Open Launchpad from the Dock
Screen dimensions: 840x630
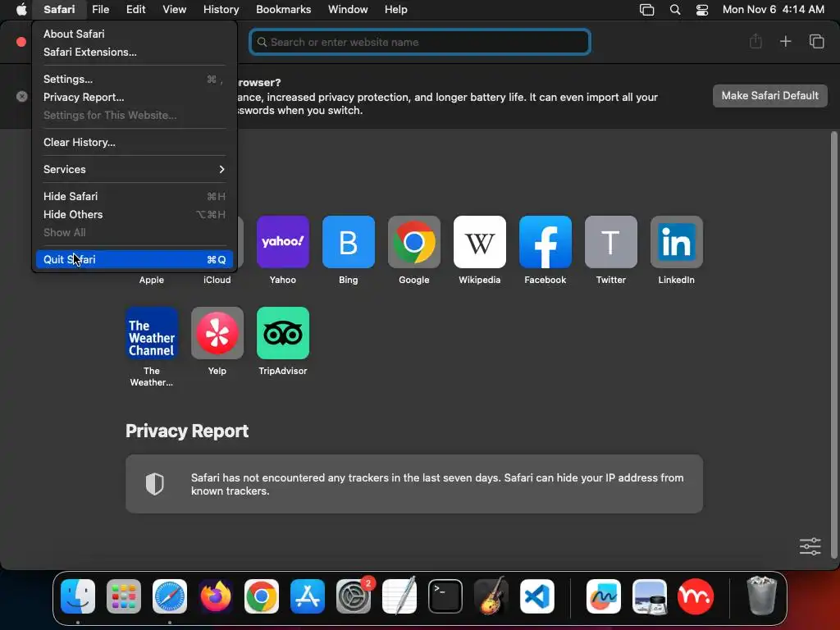coord(124,596)
